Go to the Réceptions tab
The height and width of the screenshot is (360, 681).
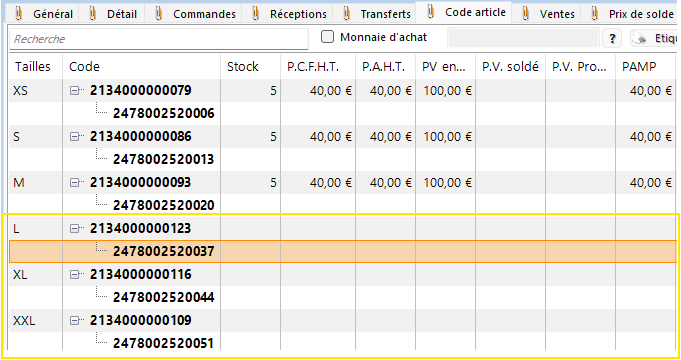point(288,14)
